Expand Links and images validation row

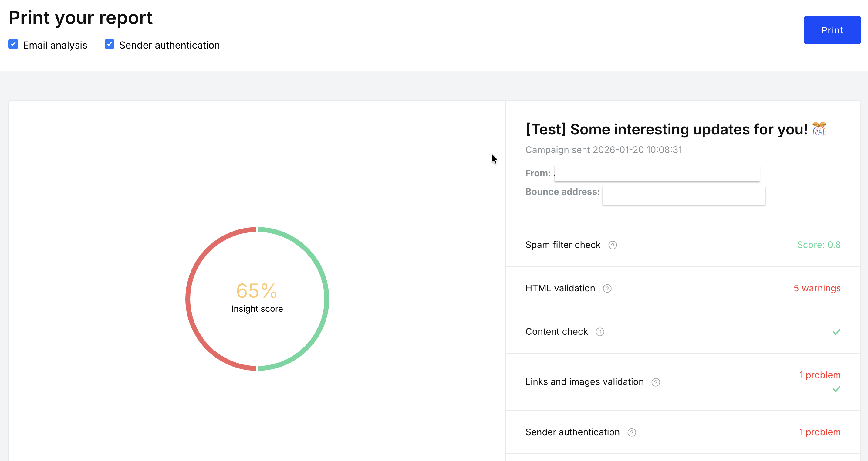tap(584, 382)
